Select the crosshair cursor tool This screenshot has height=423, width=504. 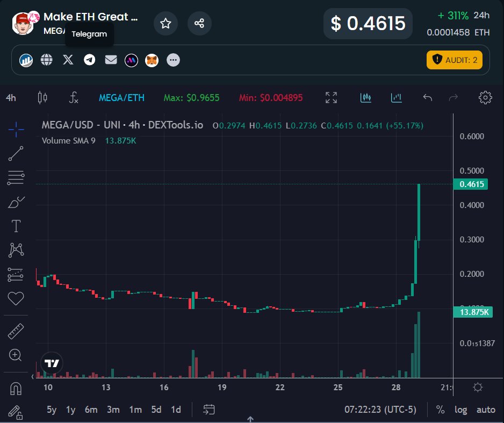pyautogui.click(x=16, y=130)
